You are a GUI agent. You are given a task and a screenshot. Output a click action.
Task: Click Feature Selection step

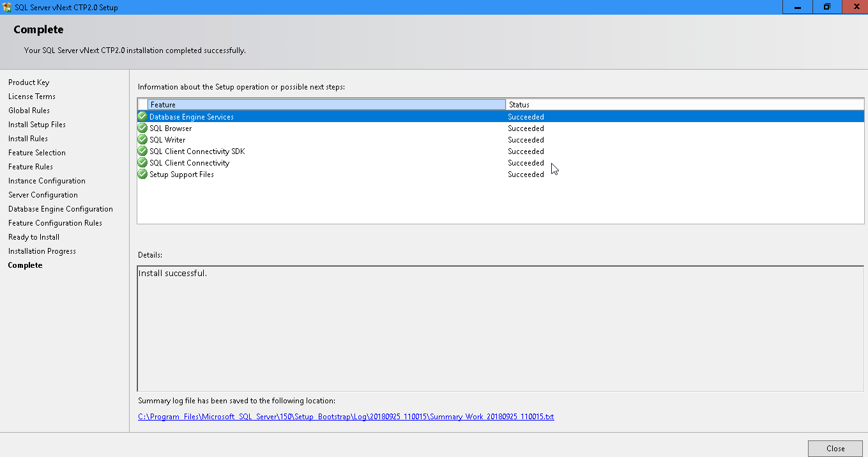[37, 153]
